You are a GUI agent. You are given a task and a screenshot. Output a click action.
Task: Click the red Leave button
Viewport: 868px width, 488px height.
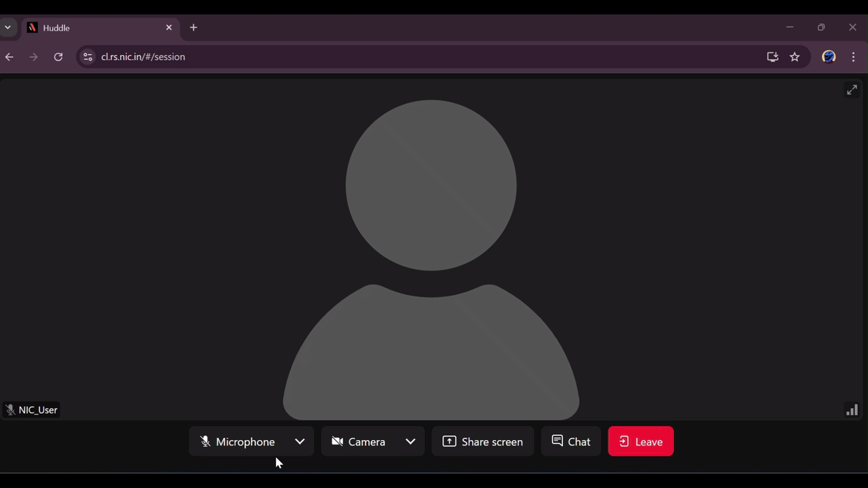pyautogui.click(x=641, y=441)
